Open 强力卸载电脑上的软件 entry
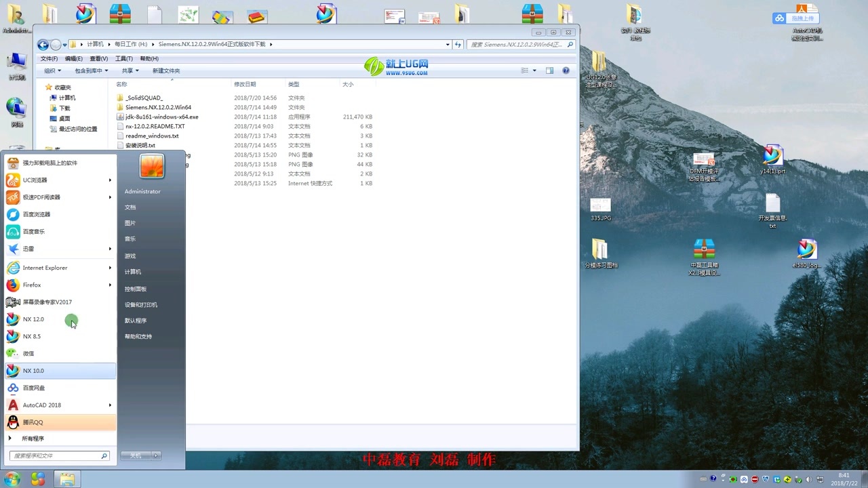 60,163
